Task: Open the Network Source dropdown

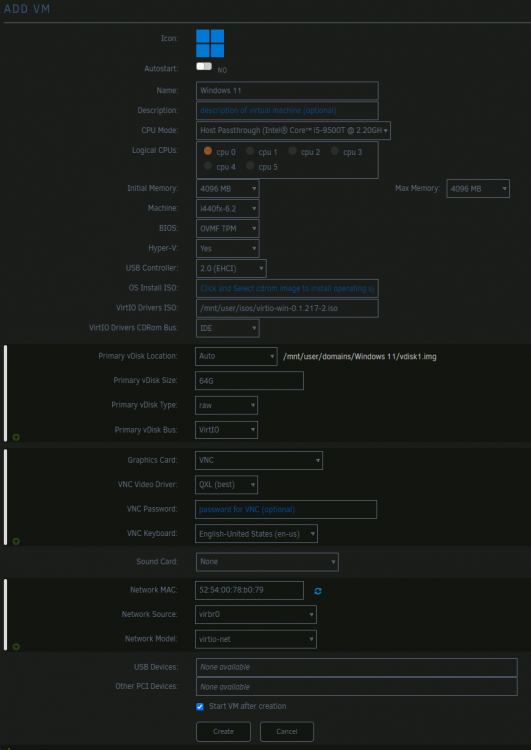Action: click(256, 615)
